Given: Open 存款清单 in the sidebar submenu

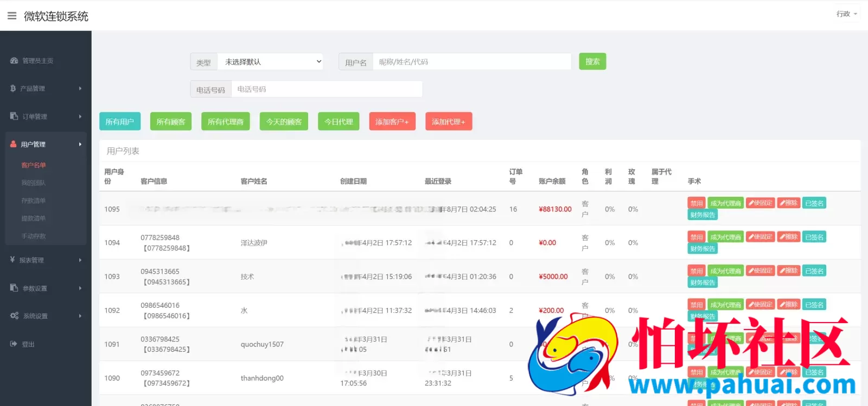Looking at the screenshot, I should (x=34, y=201).
